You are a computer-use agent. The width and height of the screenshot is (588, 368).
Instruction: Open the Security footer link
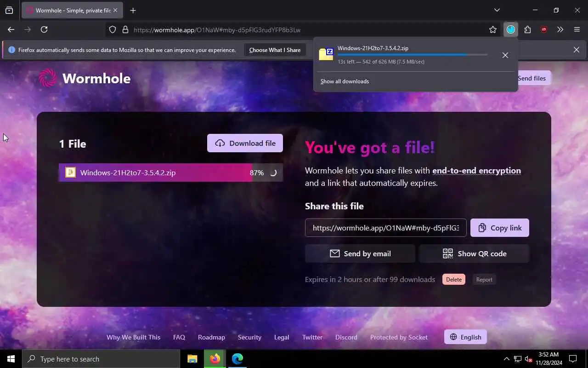(249, 337)
